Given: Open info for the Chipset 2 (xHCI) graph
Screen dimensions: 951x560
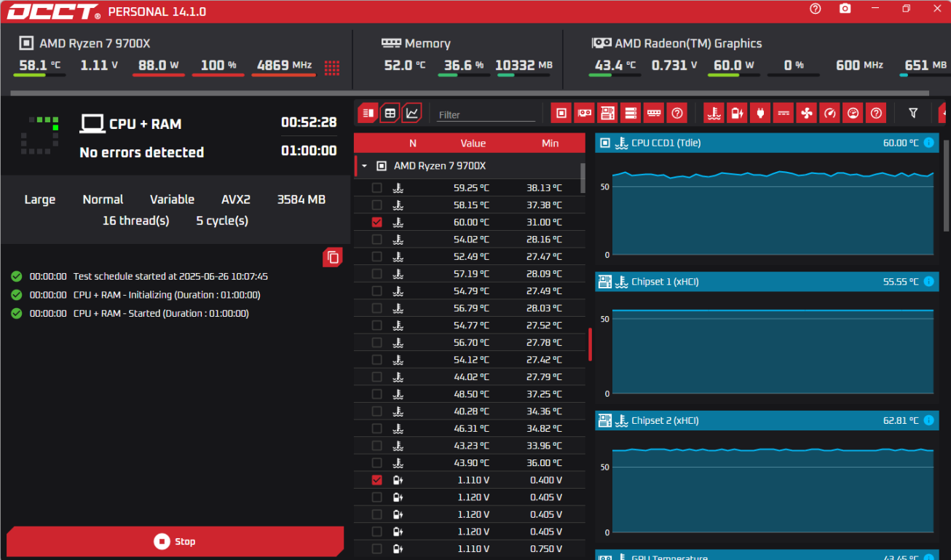Looking at the screenshot, I should point(928,421).
